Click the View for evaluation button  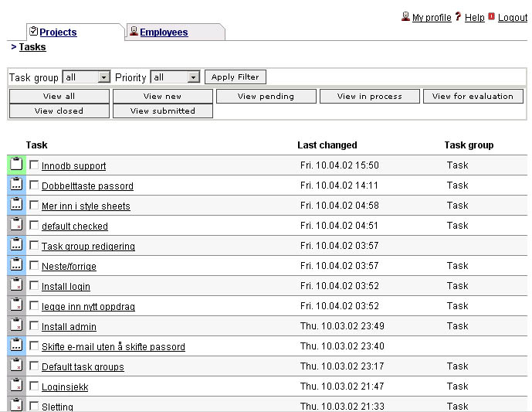(473, 96)
